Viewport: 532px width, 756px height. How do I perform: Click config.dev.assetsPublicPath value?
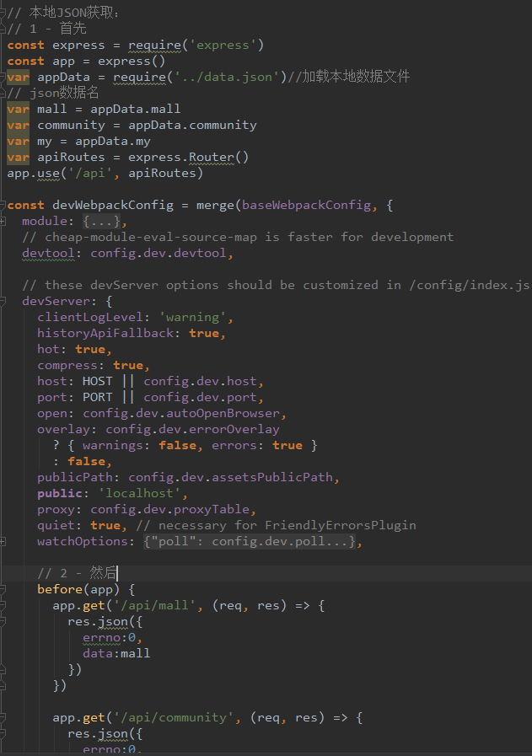pyautogui.click(x=230, y=477)
